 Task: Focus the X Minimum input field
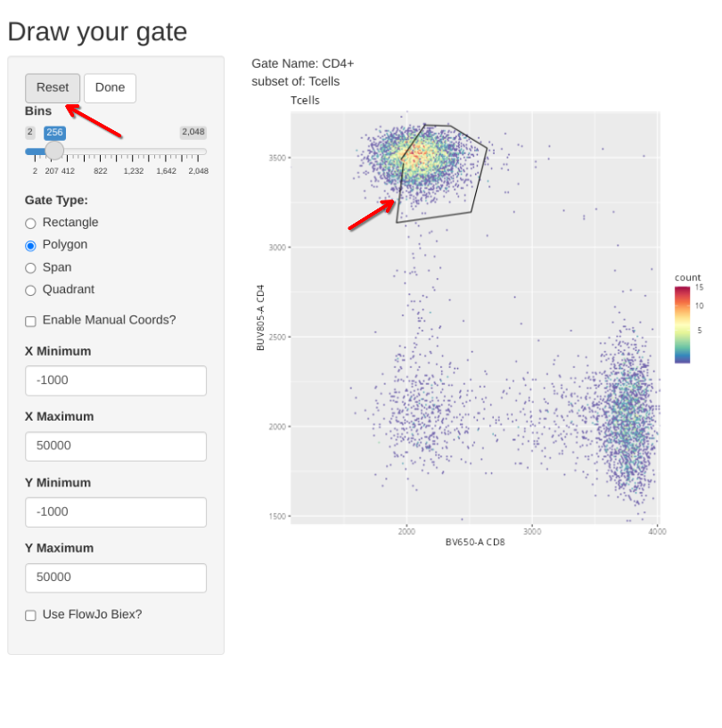point(116,380)
